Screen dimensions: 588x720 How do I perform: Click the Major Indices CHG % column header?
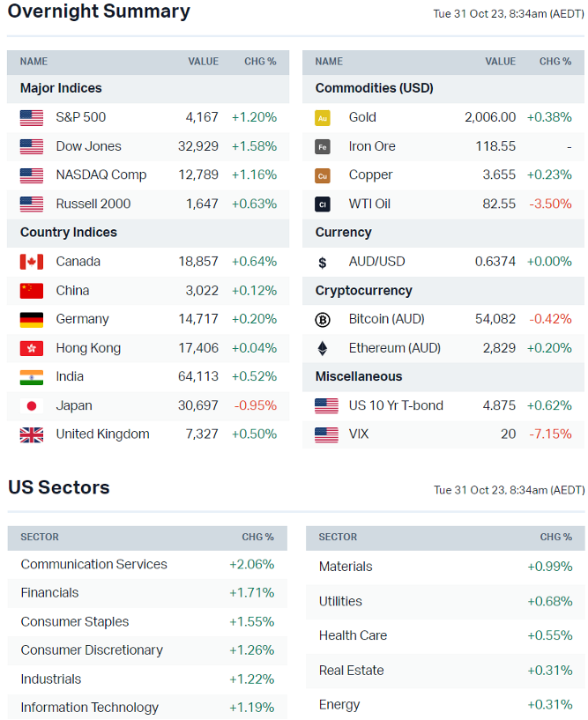[x=260, y=62]
